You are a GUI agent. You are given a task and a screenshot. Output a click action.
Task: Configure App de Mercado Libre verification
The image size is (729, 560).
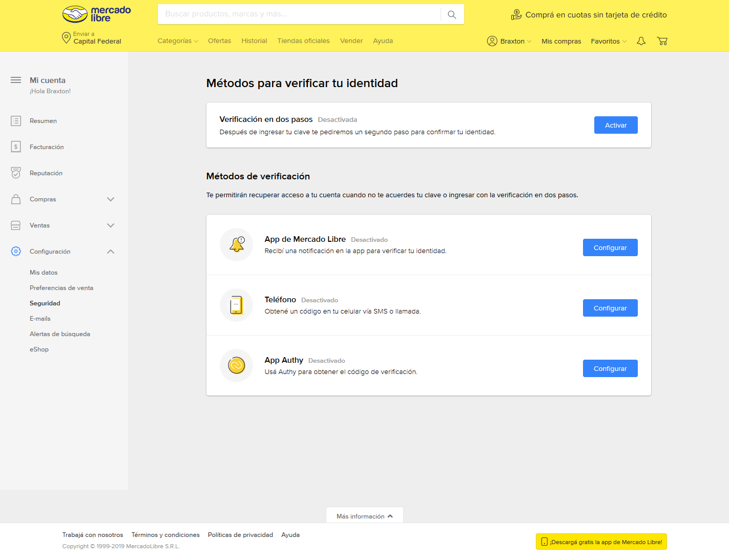coord(610,247)
